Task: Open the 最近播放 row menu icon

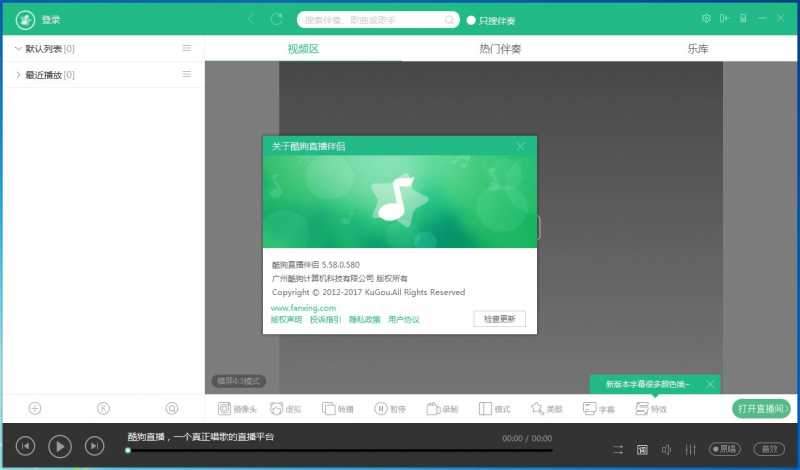Action: click(x=187, y=75)
